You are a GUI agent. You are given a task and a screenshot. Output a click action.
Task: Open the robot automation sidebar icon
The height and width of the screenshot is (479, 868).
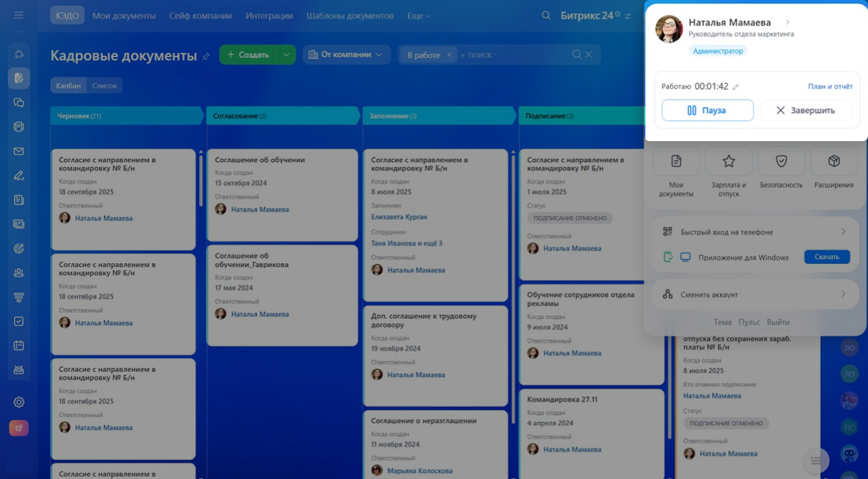(x=19, y=370)
